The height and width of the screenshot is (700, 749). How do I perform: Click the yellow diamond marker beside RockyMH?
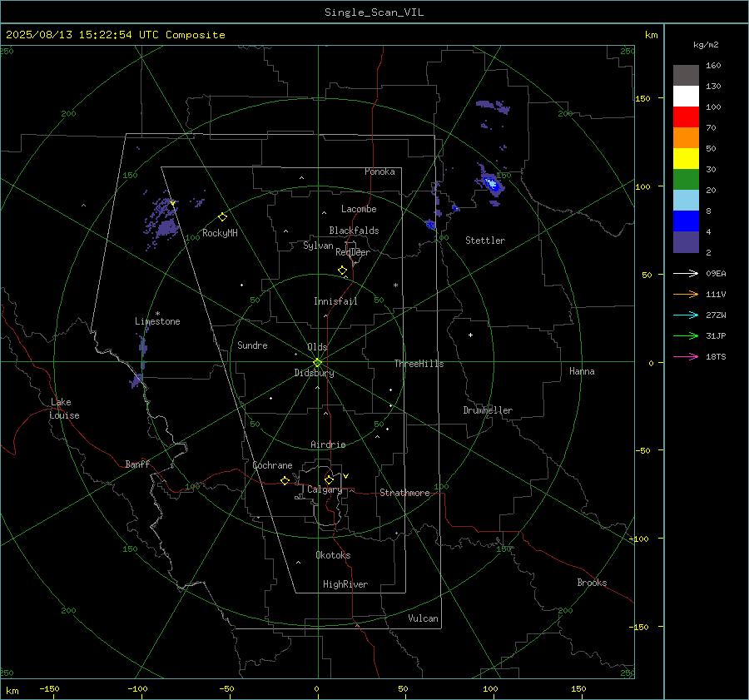coord(222,217)
